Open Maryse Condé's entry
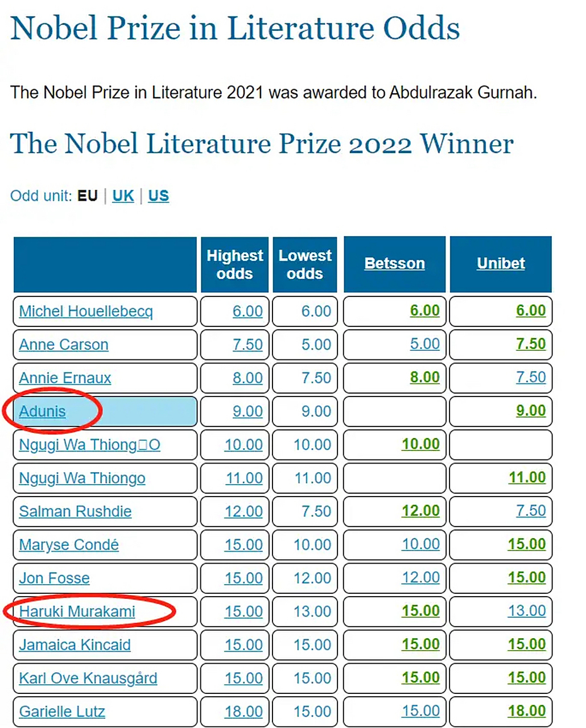 tap(69, 545)
